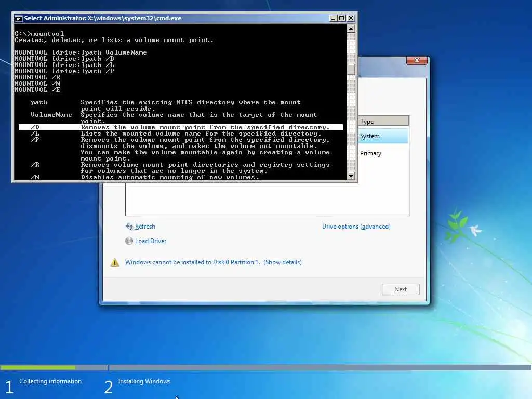This screenshot has height=399, width=532.
Task: Click the 'Installing Windows' step label
Action: (144, 381)
